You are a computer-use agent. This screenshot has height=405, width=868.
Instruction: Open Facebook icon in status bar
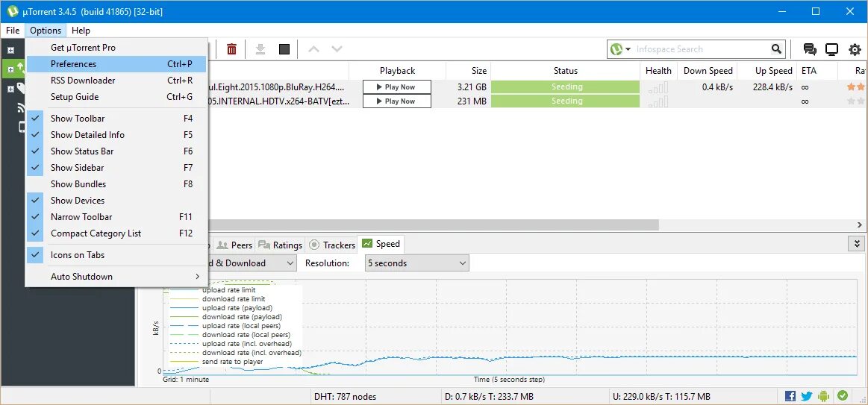(790, 396)
